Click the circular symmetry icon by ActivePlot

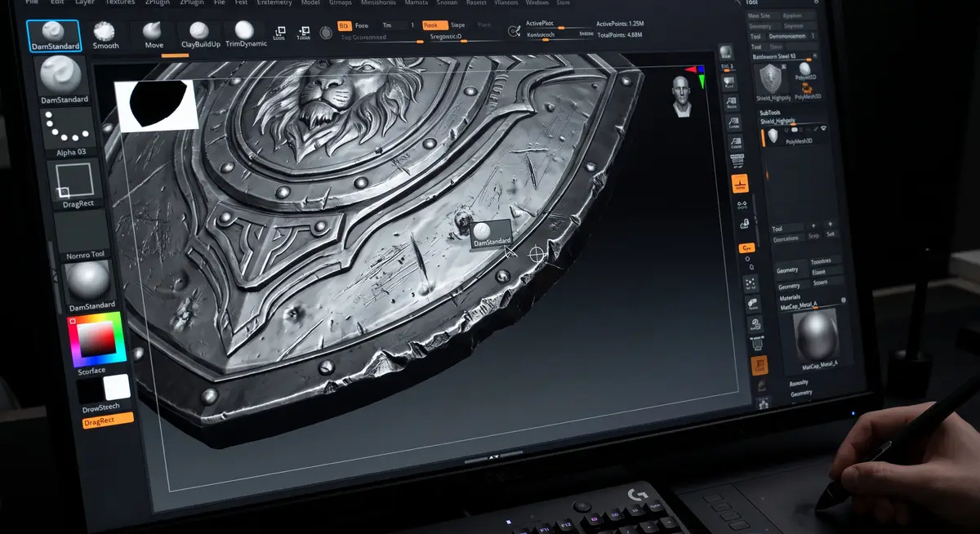coord(514,31)
